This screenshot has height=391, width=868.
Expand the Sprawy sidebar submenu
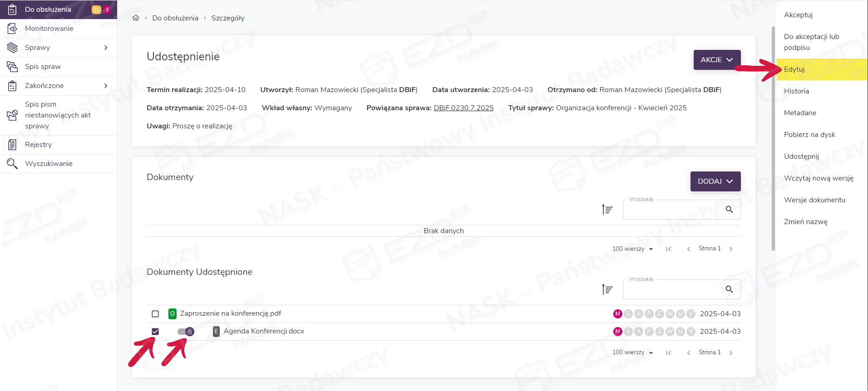(106, 48)
